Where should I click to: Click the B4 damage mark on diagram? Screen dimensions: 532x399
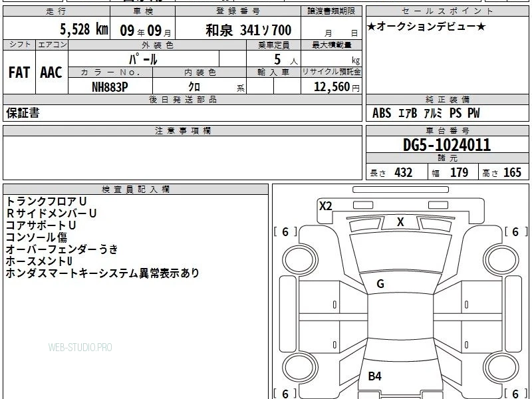coord(375,376)
